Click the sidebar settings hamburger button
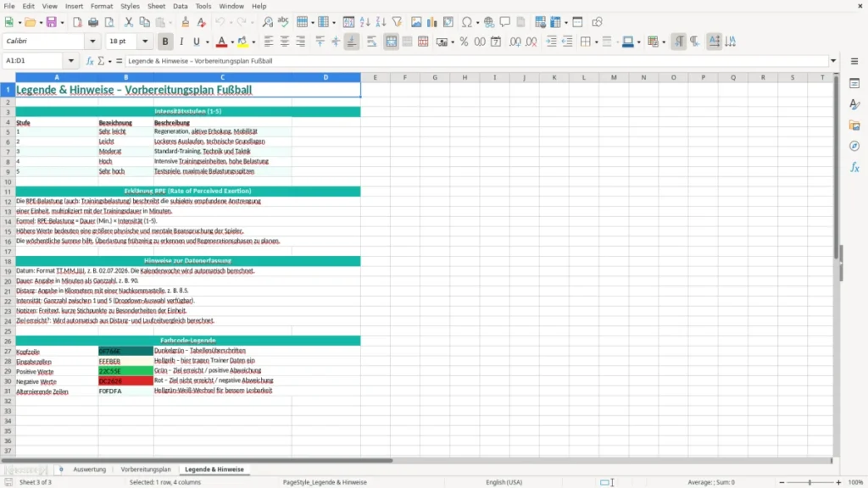 tap(854, 61)
